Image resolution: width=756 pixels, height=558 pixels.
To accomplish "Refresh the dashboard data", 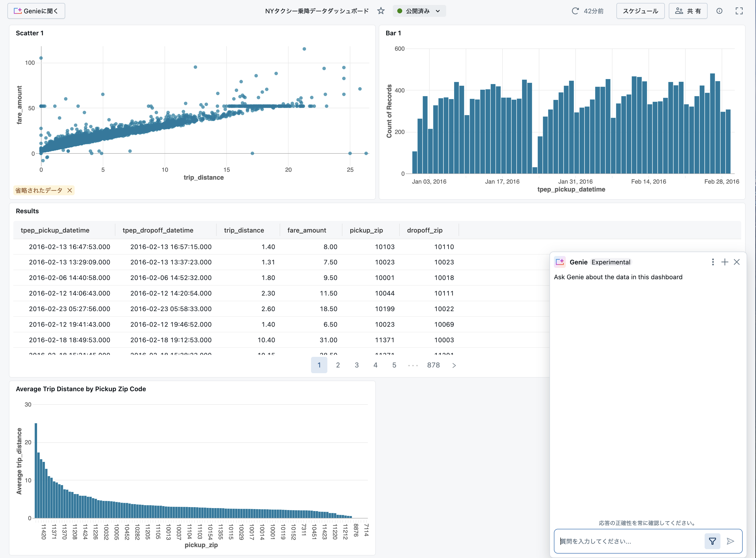I will (x=575, y=11).
